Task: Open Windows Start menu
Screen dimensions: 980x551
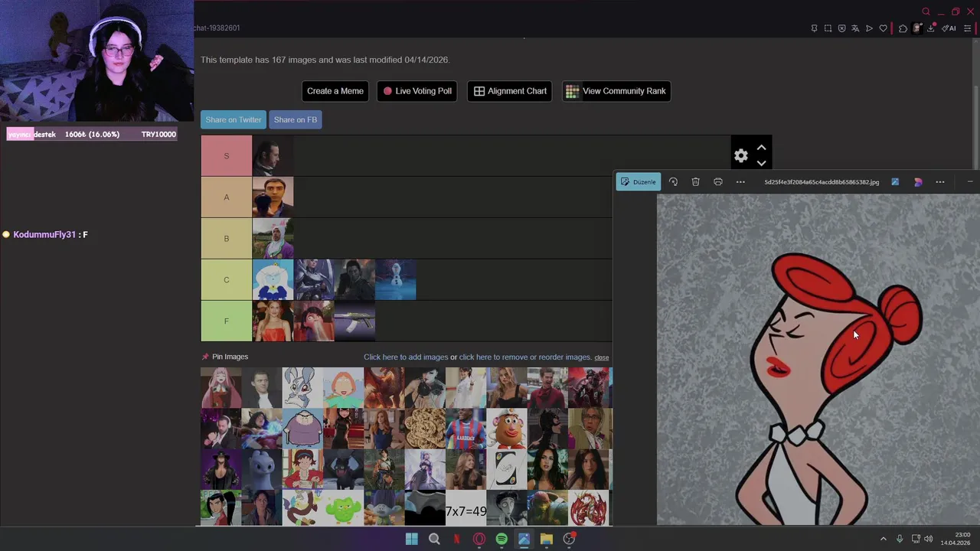Action: [412, 539]
